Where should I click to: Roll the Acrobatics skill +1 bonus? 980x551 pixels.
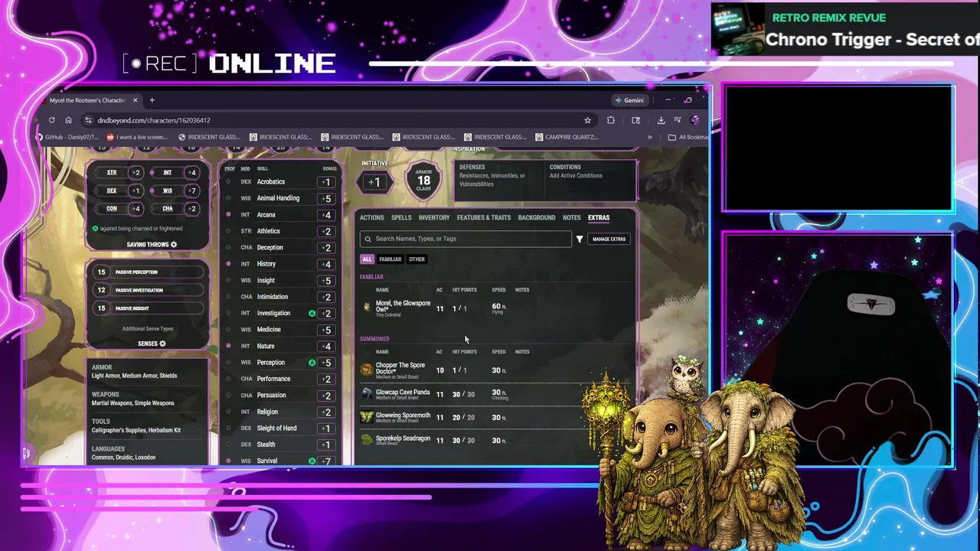point(326,182)
